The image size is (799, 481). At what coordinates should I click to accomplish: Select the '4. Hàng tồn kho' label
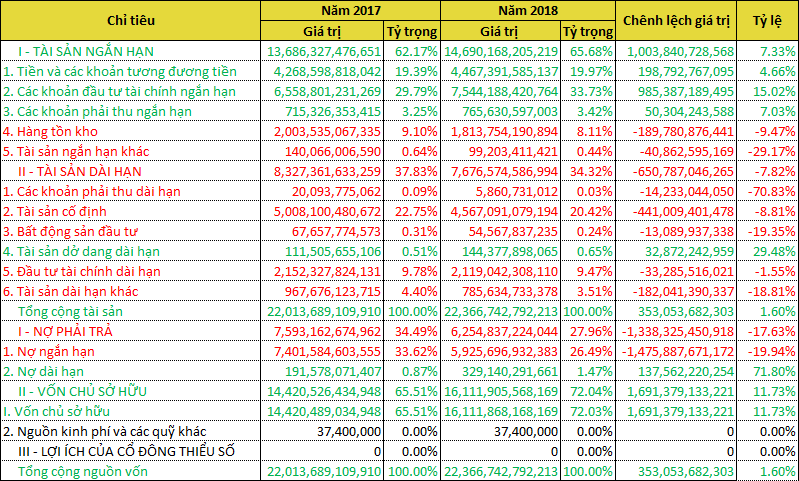[50, 131]
